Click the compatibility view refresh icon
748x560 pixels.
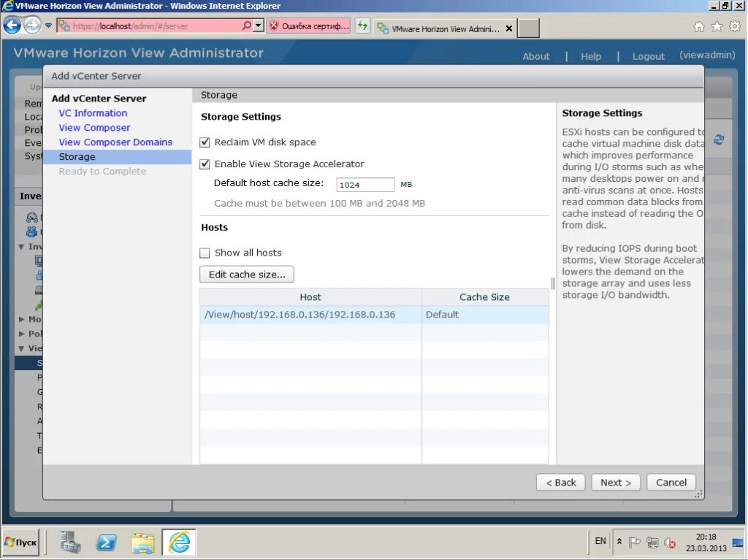click(363, 26)
